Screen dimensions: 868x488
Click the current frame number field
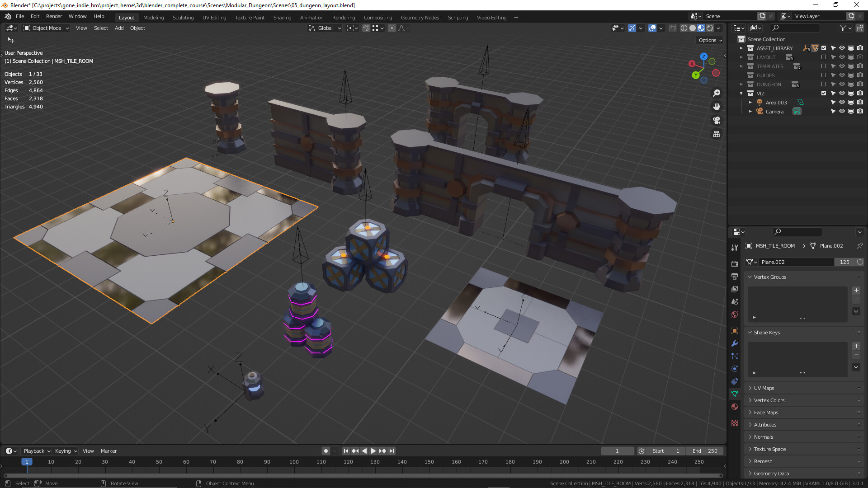click(618, 450)
